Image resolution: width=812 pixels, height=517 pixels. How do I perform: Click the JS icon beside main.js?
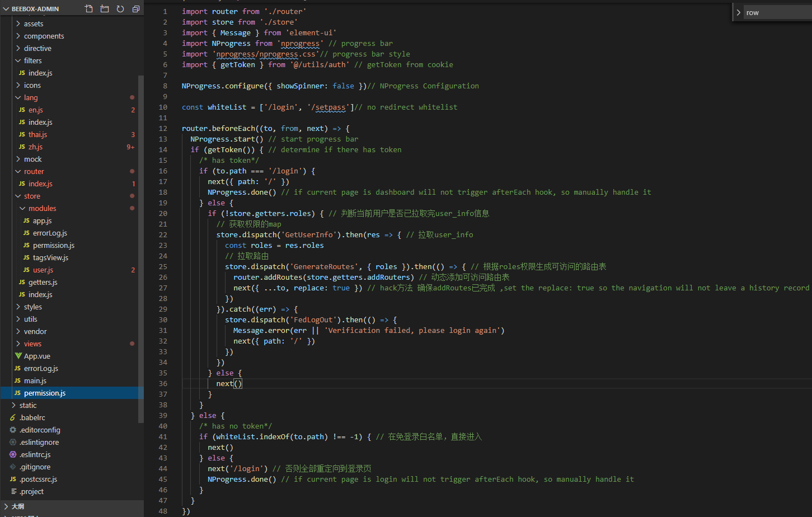(x=17, y=380)
